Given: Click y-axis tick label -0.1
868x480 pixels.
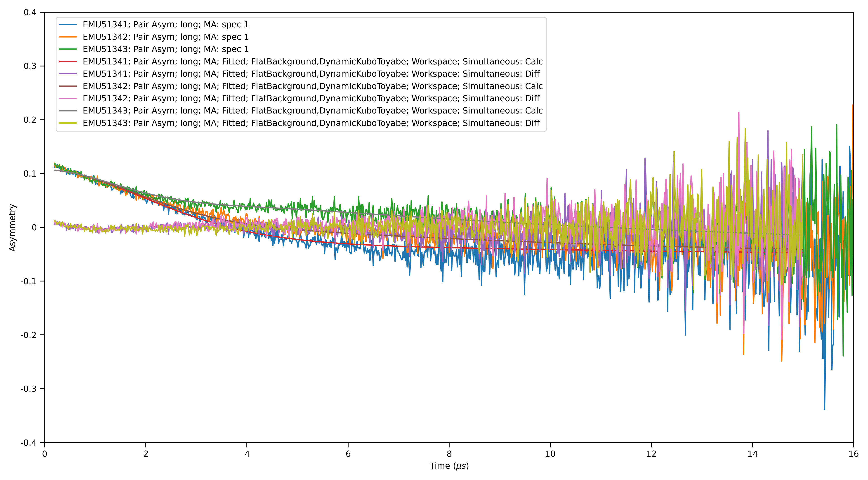Looking at the screenshot, I should 29,281.
